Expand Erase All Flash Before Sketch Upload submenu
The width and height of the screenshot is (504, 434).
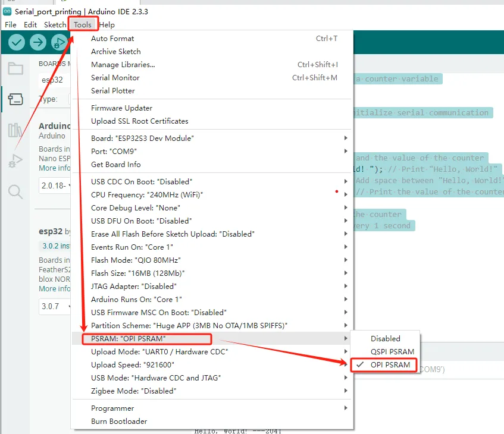(212, 234)
